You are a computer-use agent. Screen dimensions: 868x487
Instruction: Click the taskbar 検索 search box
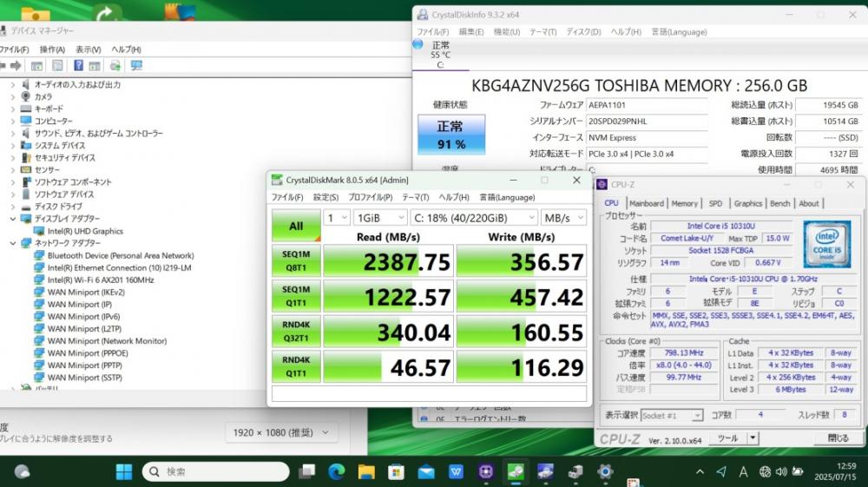[x=216, y=471]
